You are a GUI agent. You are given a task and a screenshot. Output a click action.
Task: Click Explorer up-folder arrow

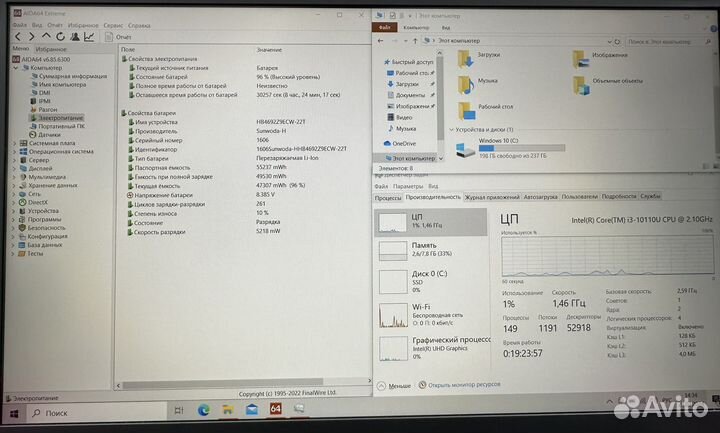(x=415, y=41)
